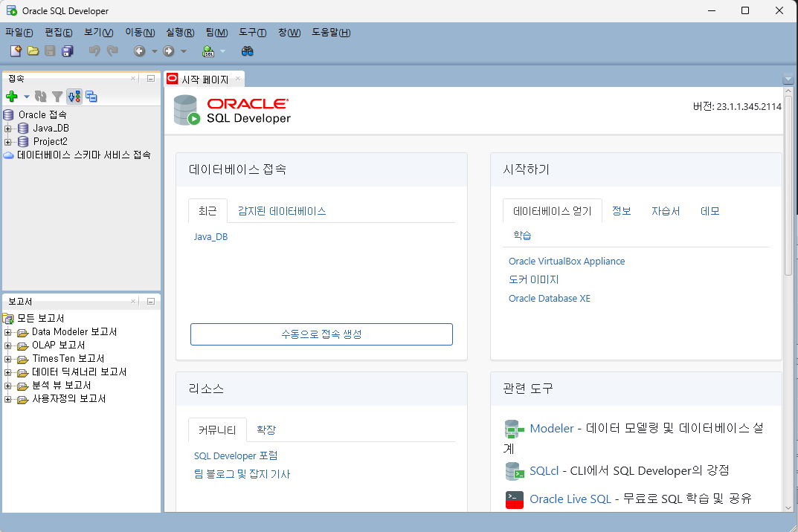Click the 모든 보고서 root icon
Viewport: 798px width, 532px height.
[8, 319]
